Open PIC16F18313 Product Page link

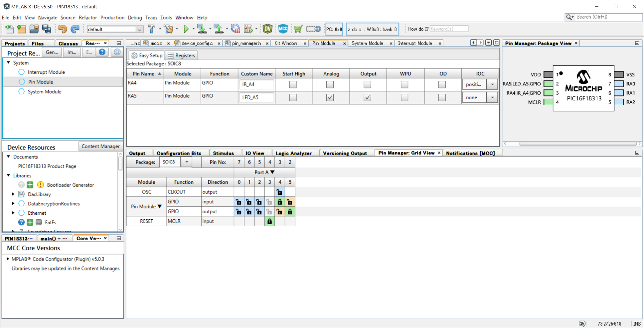47,166
